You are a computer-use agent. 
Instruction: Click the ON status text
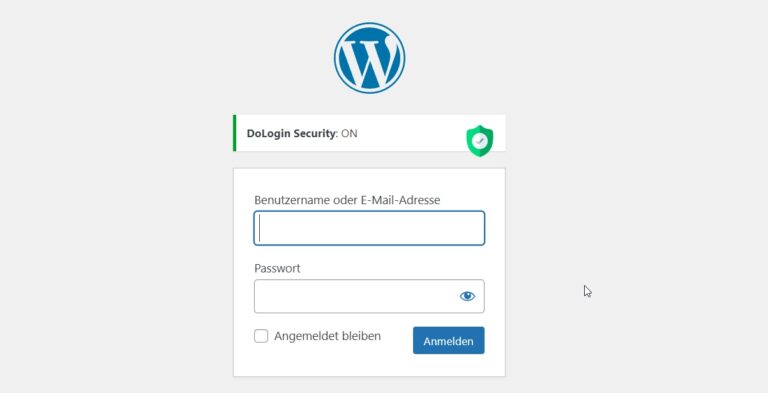coord(349,133)
